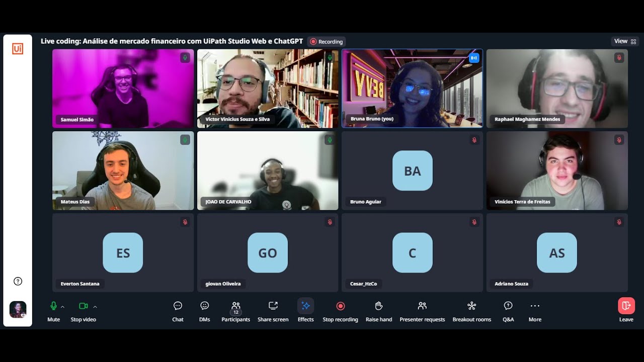Viewport: 644px width, 362px height.
Task: Click Raphael Maghamez Mendes' muted mic icon
Action: point(619,58)
